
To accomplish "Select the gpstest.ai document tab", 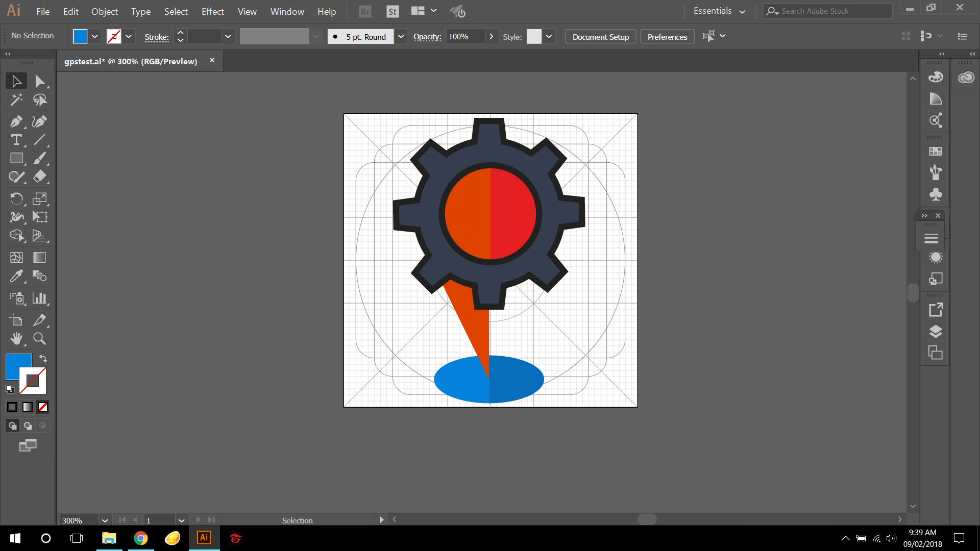I will pyautogui.click(x=131, y=61).
